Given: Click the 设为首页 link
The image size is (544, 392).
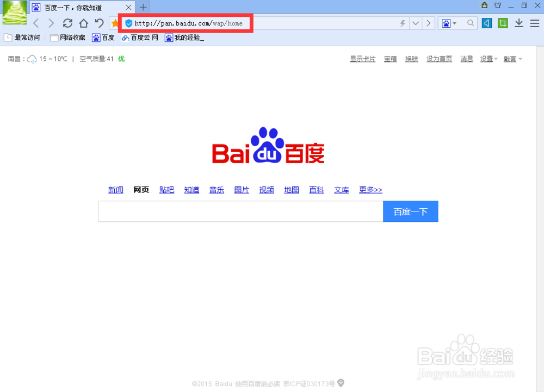Looking at the screenshot, I should point(439,59).
